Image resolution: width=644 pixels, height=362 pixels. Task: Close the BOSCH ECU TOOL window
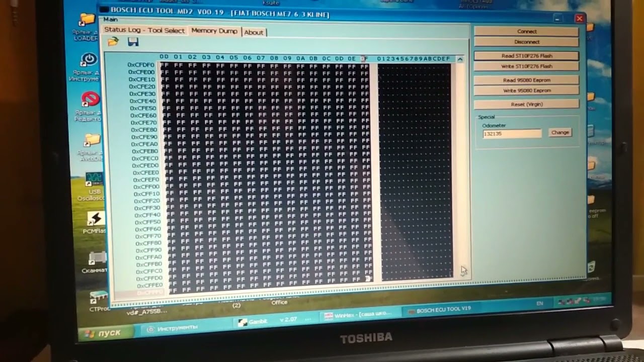[579, 19]
